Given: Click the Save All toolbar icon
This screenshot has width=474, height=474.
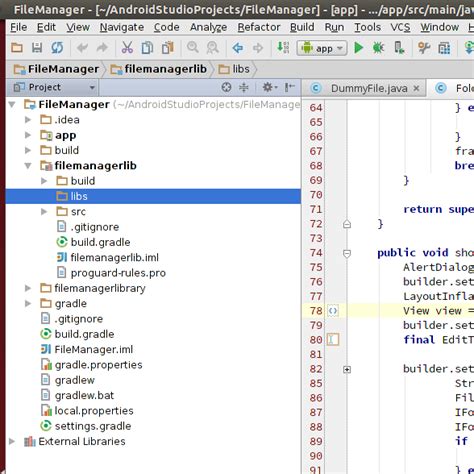Looking at the screenshot, I should tap(37, 48).
